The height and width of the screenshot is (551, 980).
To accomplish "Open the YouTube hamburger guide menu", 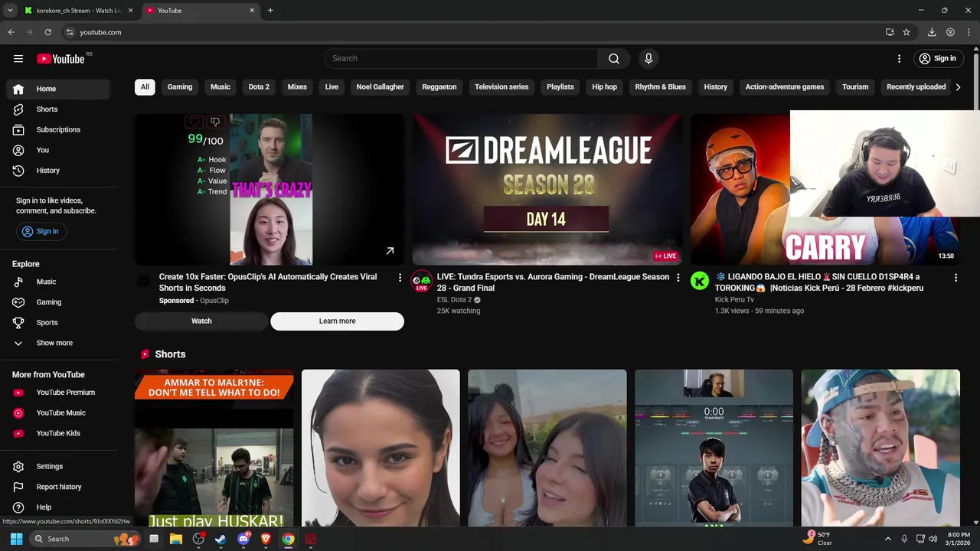I will point(18,58).
